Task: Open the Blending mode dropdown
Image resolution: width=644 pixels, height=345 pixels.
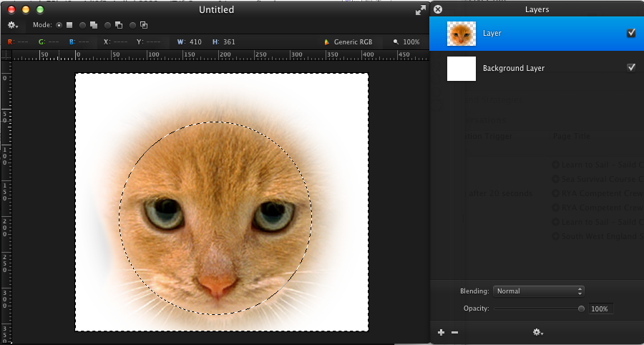Action: (540, 291)
